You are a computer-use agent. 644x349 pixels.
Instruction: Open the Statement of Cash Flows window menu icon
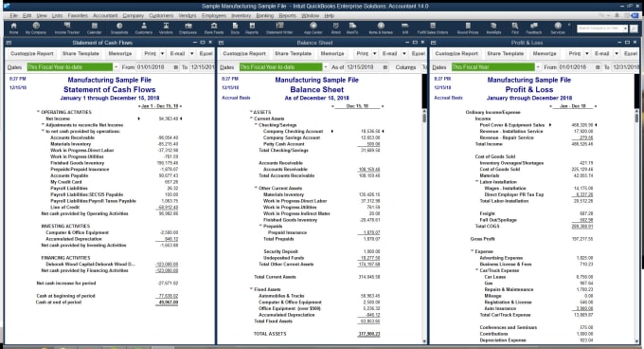(9, 43)
